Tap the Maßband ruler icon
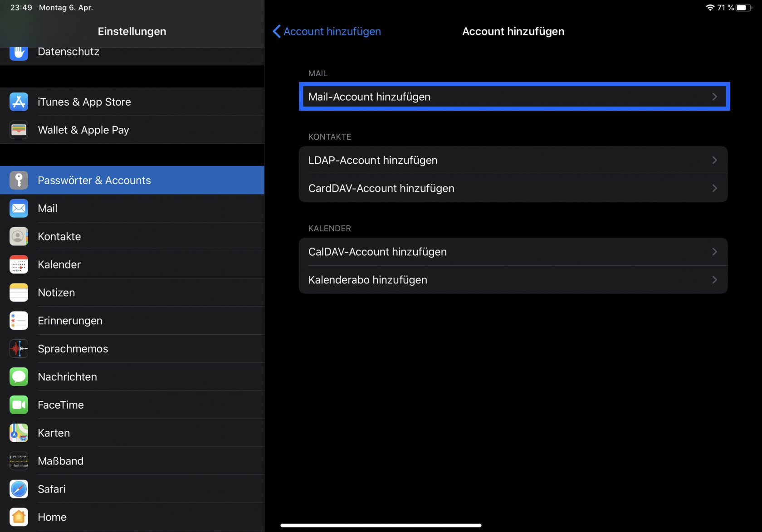Viewport: 762px width, 532px height. pos(19,461)
